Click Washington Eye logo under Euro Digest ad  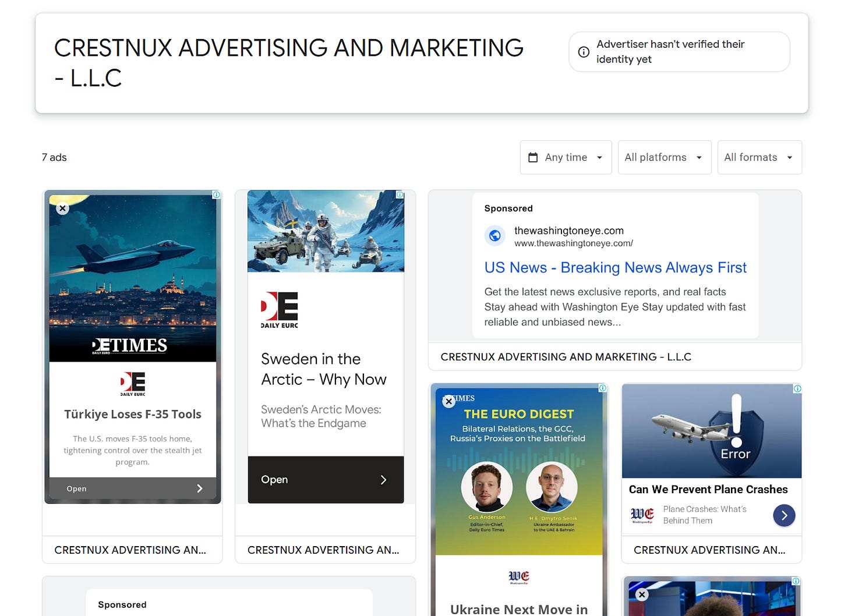pos(519,577)
